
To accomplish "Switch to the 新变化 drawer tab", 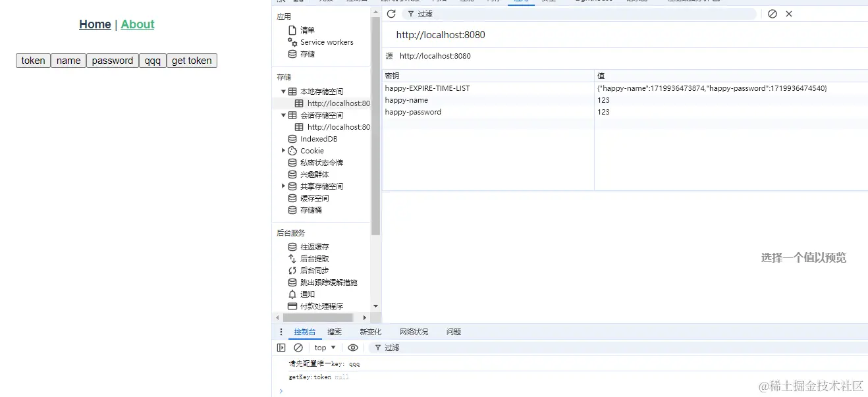I will [x=371, y=332].
